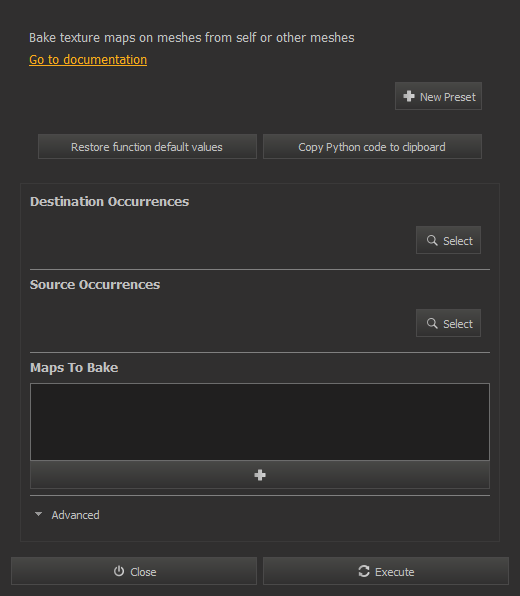This screenshot has width=520, height=596.
Task: Copy Python code to clipboard
Action: [x=372, y=147]
